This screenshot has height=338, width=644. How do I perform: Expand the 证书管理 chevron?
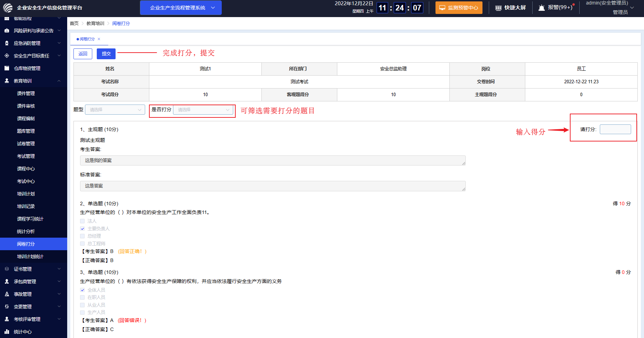pyautogui.click(x=59, y=269)
